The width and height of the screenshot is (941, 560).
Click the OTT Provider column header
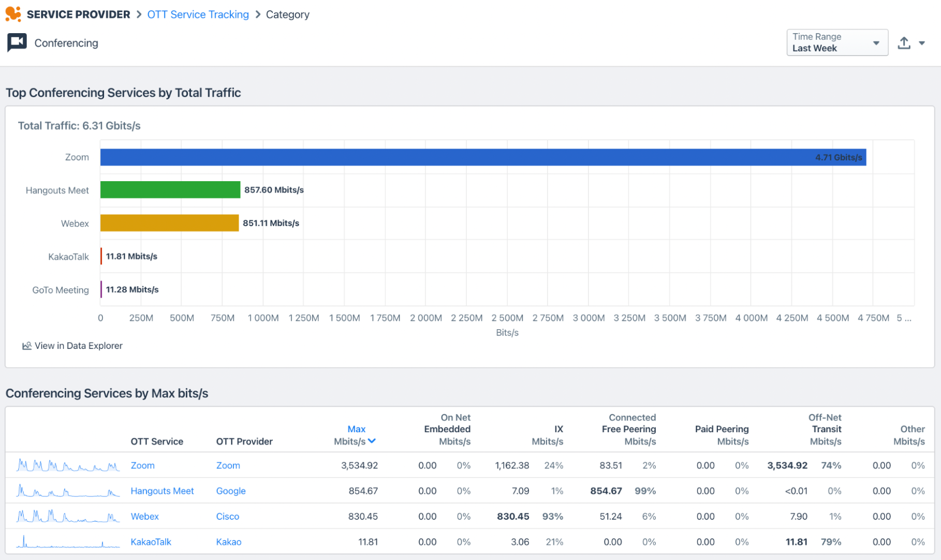(244, 441)
